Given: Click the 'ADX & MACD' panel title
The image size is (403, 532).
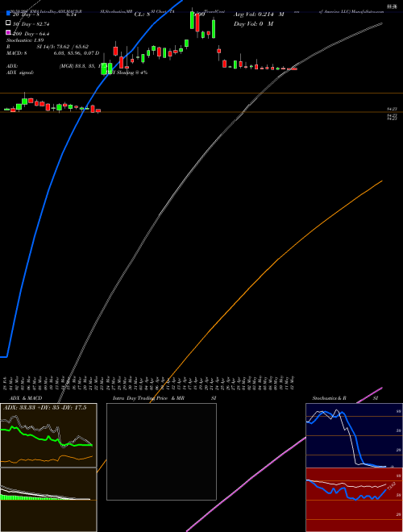Looking at the screenshot, I should point(26,398).
